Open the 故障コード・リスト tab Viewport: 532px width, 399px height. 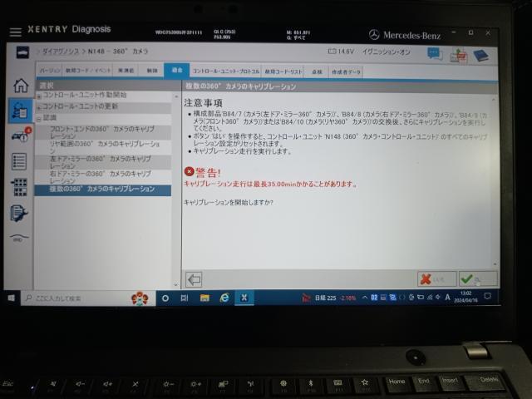tap(283, 71)
